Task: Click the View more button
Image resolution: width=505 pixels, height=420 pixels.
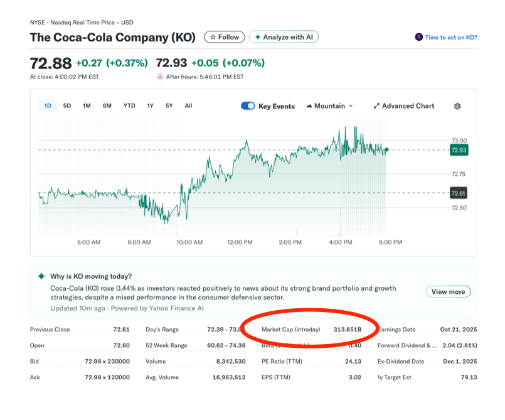Action: (448, 291)
